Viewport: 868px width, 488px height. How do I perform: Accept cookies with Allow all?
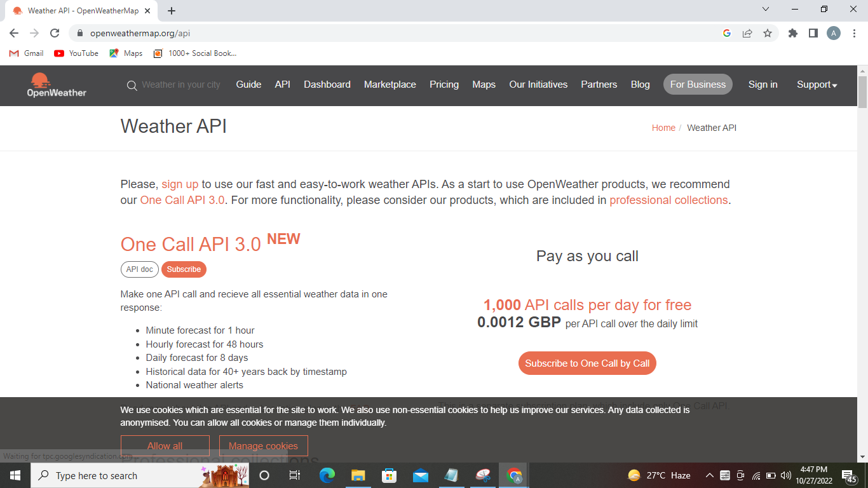165,446
